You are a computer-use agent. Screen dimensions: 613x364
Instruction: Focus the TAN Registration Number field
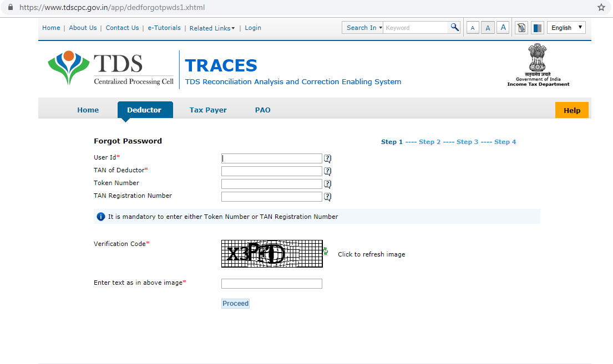point(272,197)
